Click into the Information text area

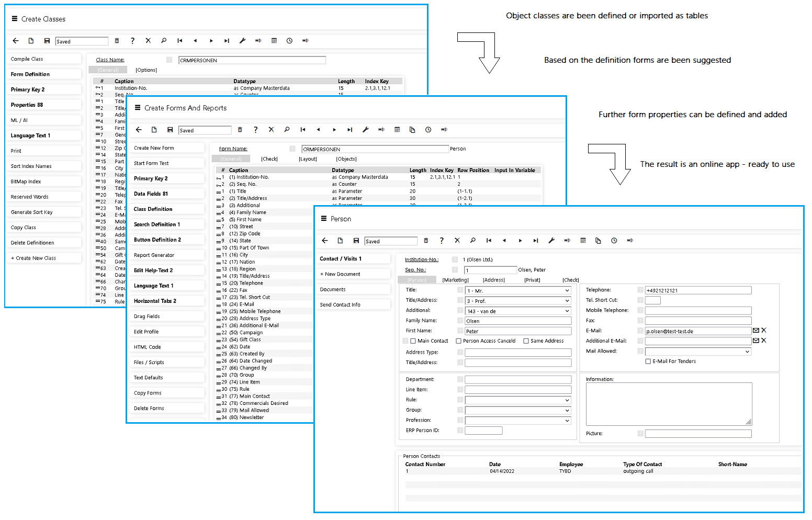point(669,403)
